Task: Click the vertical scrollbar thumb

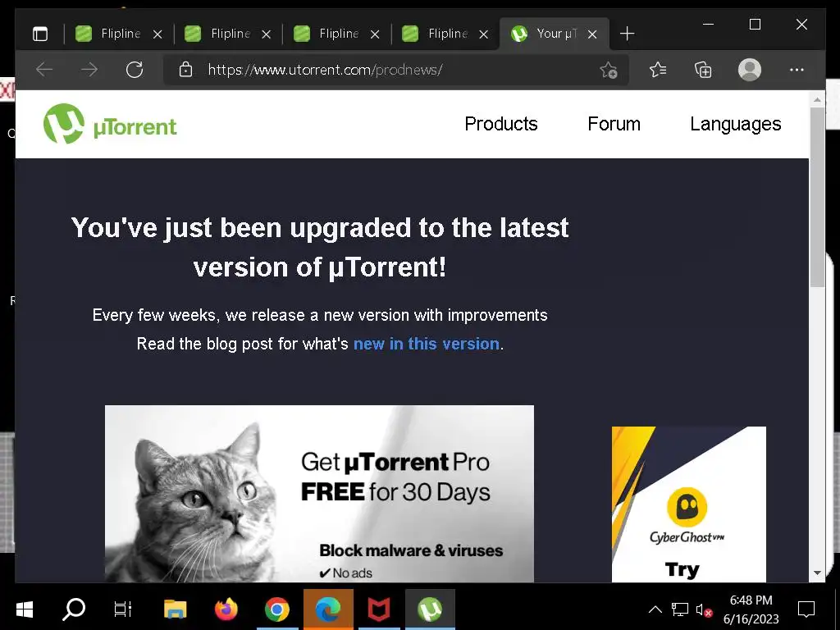Action: 817,197
